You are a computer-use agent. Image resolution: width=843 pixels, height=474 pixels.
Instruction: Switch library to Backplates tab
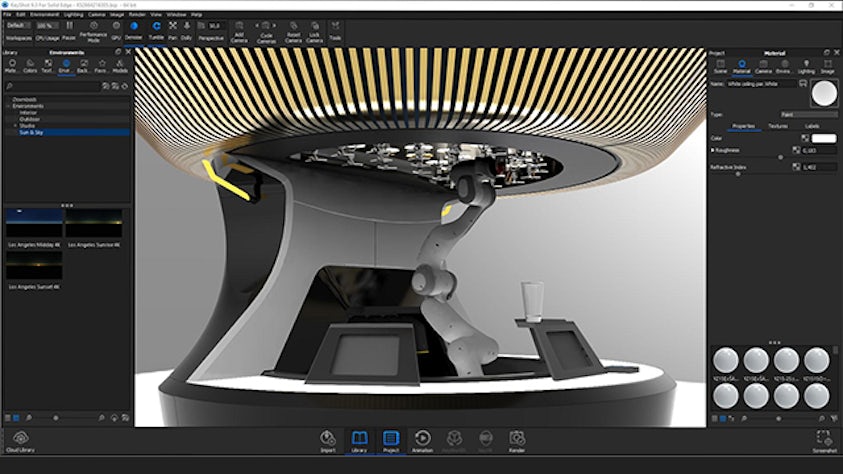(83, 66)
